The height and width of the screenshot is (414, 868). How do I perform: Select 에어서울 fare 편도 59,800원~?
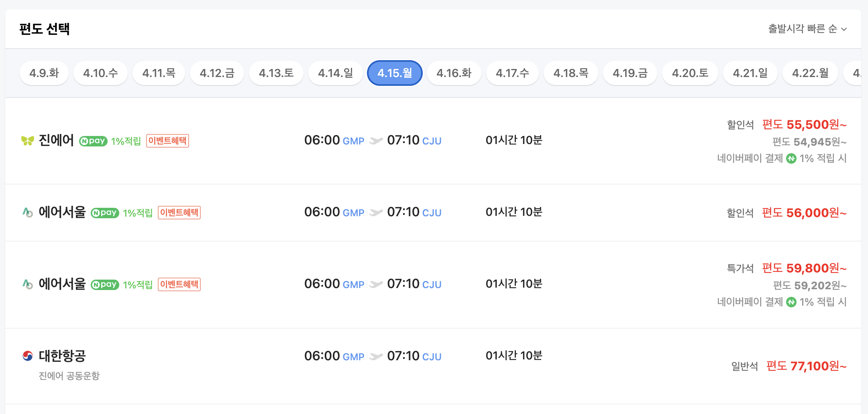(804, 268)
